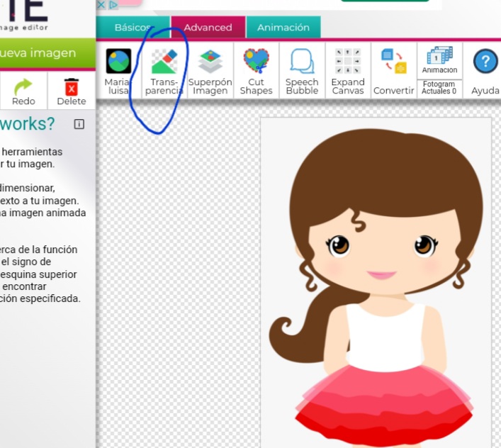Click the Superpón Imagen overlay tool
Viewport: 501px width, 448px height.
coord(210,70)
